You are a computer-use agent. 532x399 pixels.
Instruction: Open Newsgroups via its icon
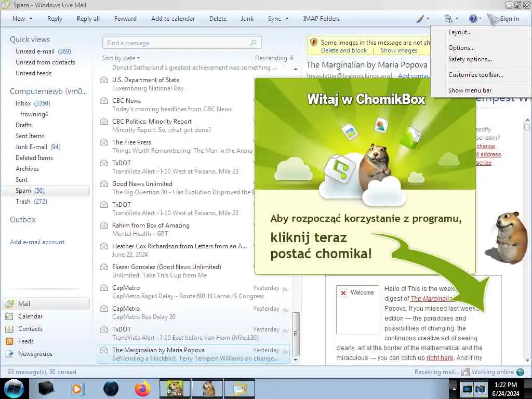pyautogui.click(x=9, y=354)
